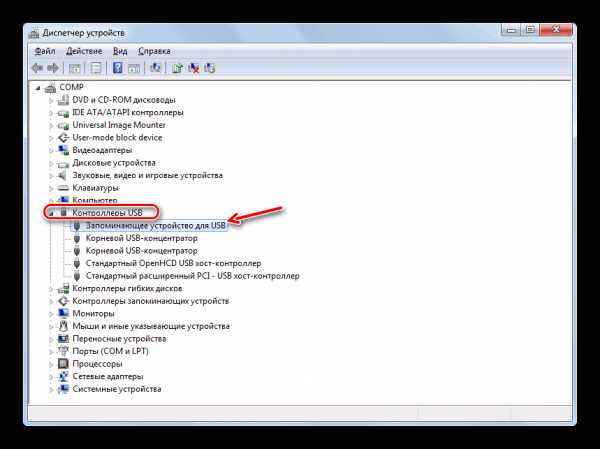Screen dimensions: 600x449
Task: Click the Uninstall device red X icon
Action: pos(194,69)
